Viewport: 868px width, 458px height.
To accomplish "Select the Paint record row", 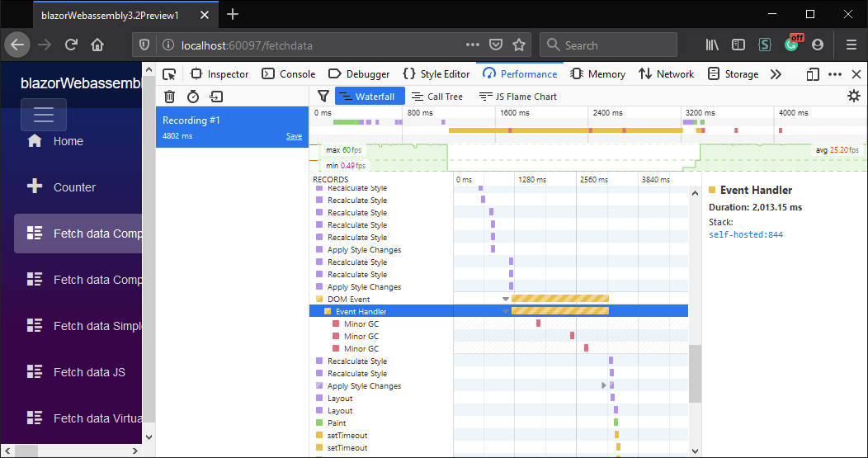I will tap(498, 423).
